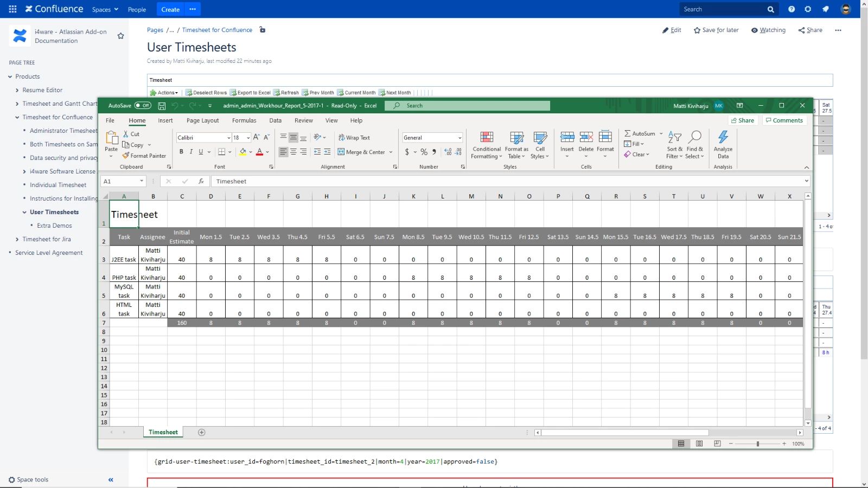Click the Excel Share button
The image size is (868, 488).
pos(743,120)
